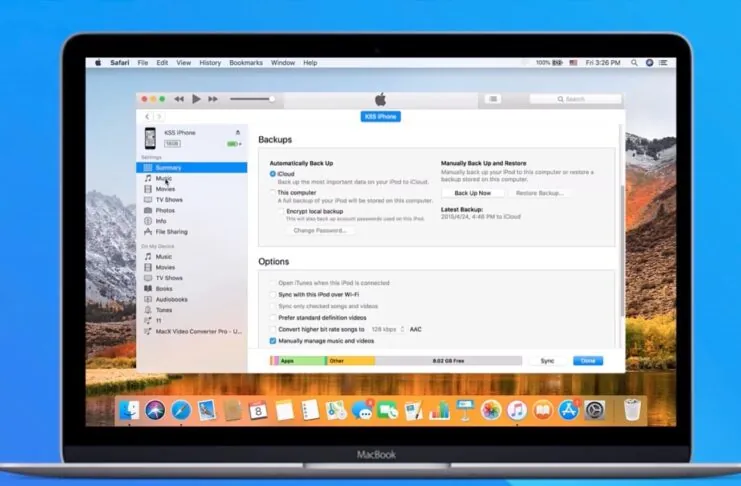Screen dimensions: 741x486
Task: Select Movies filmstrip icon under Settings
Action: pos(148,189)
